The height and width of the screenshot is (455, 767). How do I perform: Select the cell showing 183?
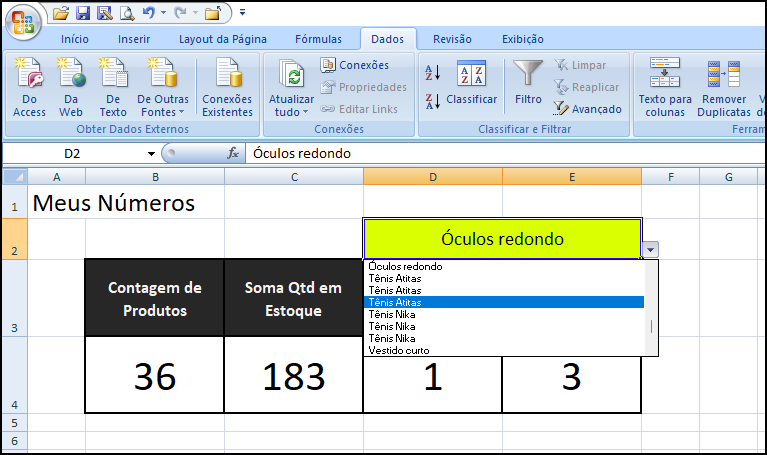click(293, 375)
